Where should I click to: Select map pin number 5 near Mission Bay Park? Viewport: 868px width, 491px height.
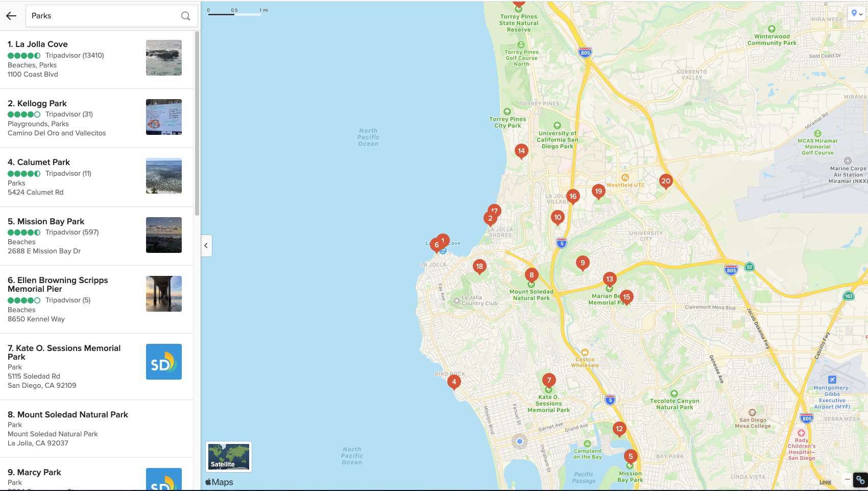pos(631,456)
